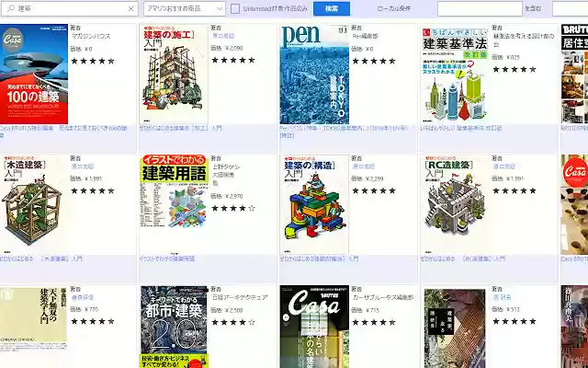Click the star rating on カーサブルータス編集部 card
This screenshot has height=368, width=588.
click(x=374, y=322)
